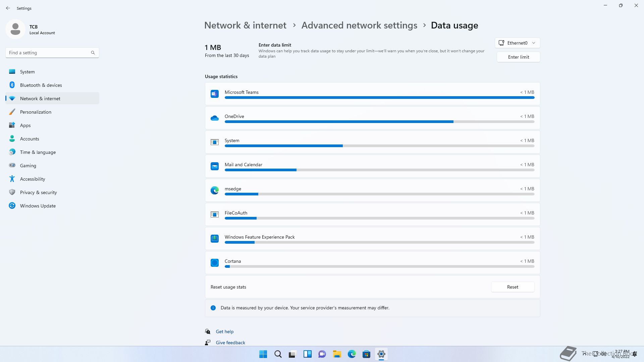The image size is (644, 362).
Task: Click the Windows Feature Experience Pack icon
Action: [x=215, y=239]
